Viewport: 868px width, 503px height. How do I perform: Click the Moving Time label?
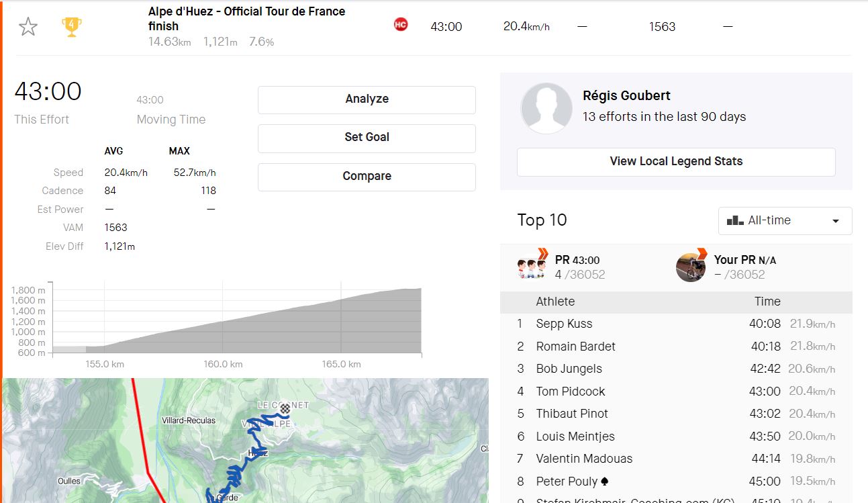[171, 120]
